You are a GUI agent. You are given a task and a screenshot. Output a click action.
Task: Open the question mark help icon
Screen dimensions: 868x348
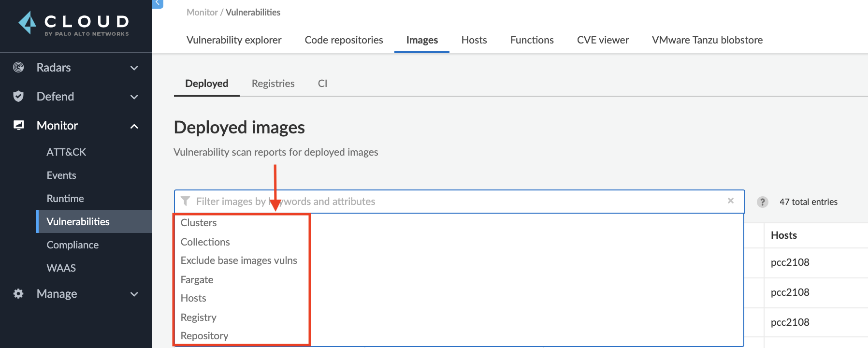[x=762, y=202]
